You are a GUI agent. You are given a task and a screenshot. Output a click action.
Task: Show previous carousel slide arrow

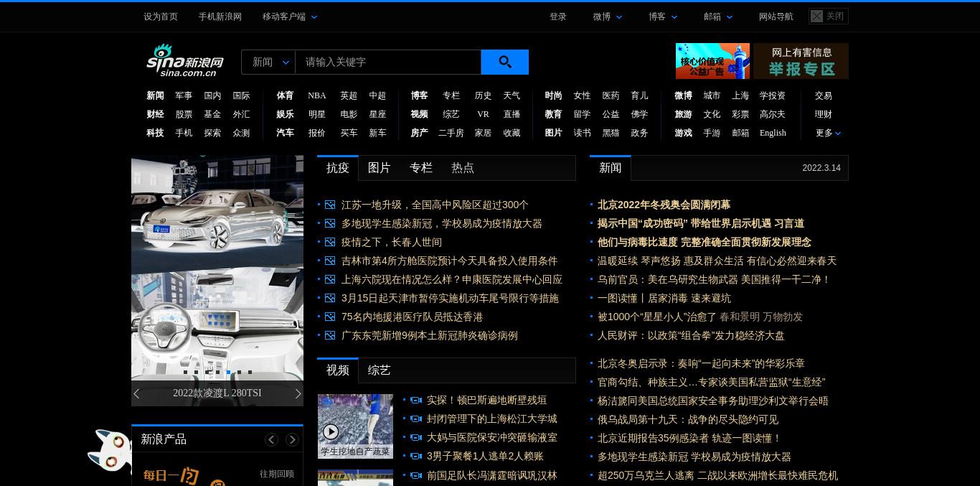(136, 393)
